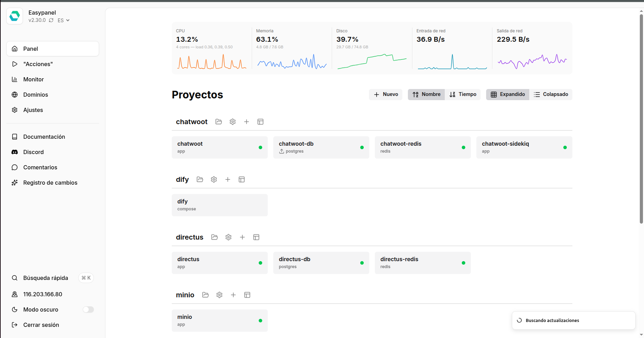
Task: Switch to Expandido view
Action: coord(508,94)
